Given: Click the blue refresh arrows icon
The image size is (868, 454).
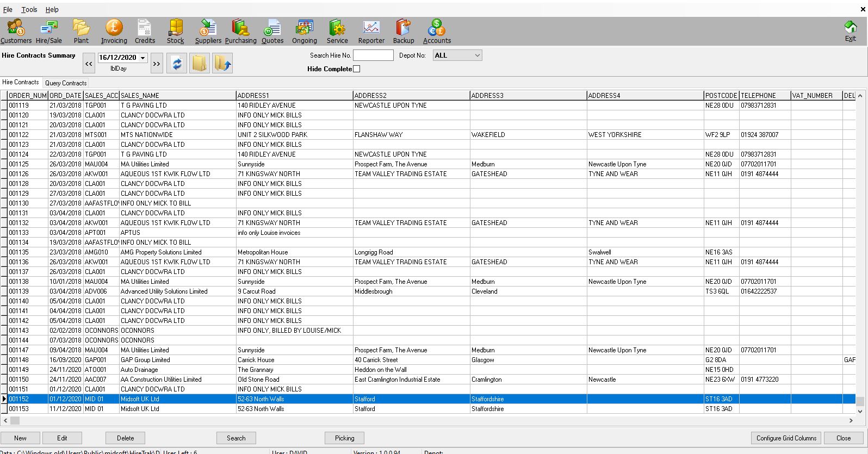Looking at the screenshot, I should [177, 64].
